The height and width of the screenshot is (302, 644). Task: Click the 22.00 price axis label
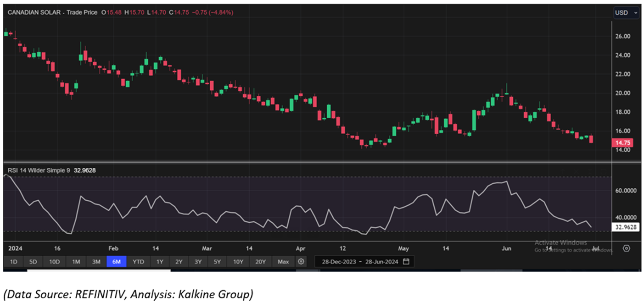pos(624,74)
